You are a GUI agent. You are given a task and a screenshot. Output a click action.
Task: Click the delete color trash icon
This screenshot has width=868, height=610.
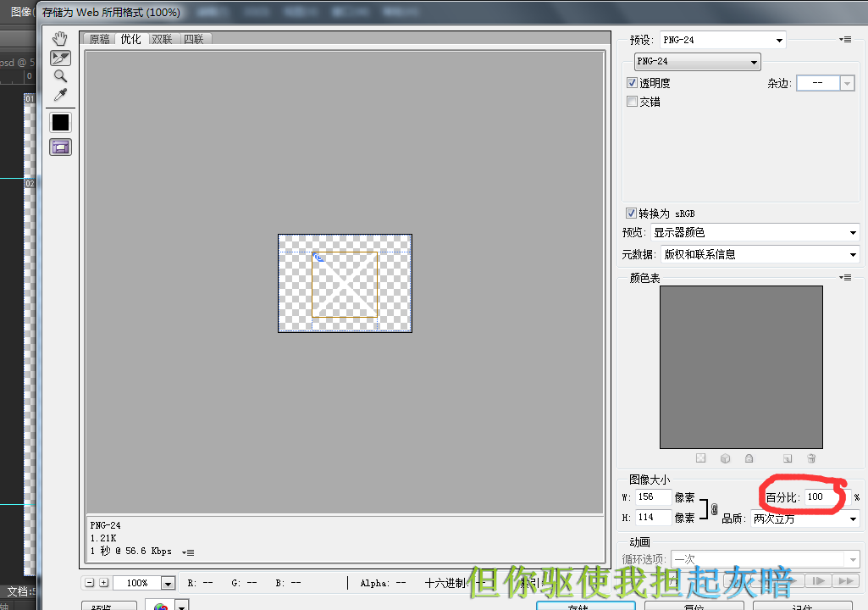point(811,458)
